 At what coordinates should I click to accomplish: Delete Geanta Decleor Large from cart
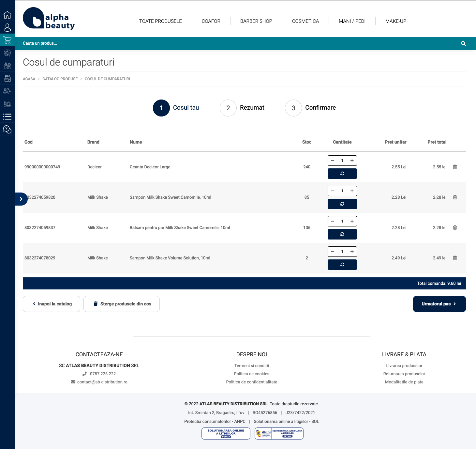(x=455, y=167)
